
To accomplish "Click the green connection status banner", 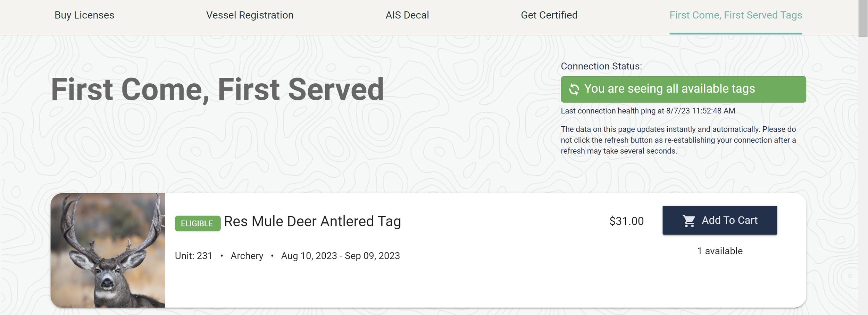I will [x=683, y=89].
